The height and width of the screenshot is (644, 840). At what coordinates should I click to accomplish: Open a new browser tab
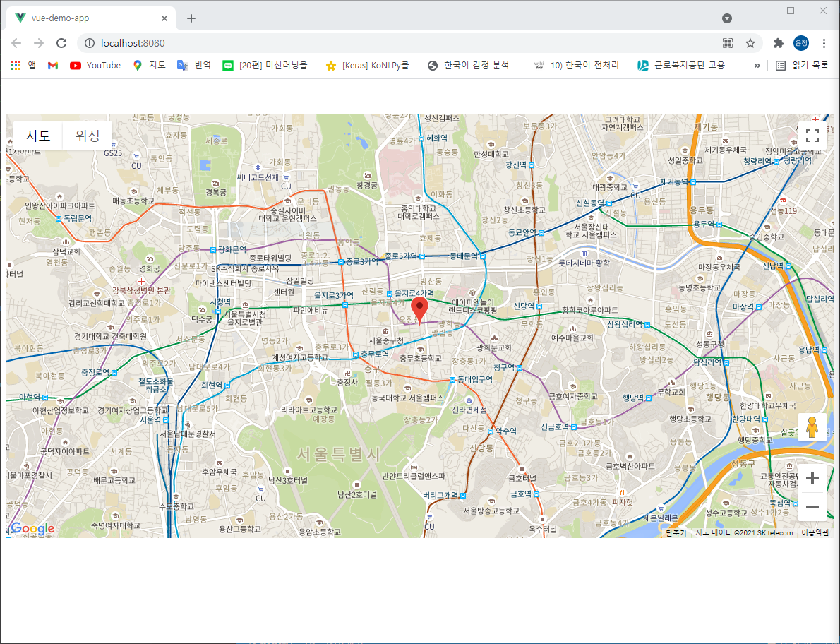click(x=191, y=18)
